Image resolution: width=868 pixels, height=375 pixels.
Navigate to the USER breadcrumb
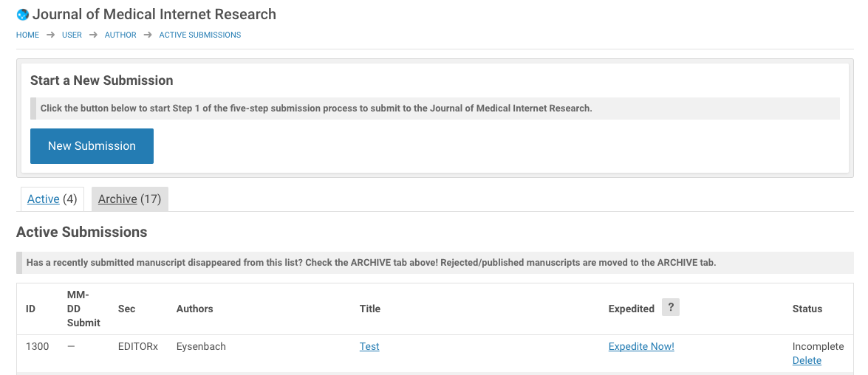(72, 35)
